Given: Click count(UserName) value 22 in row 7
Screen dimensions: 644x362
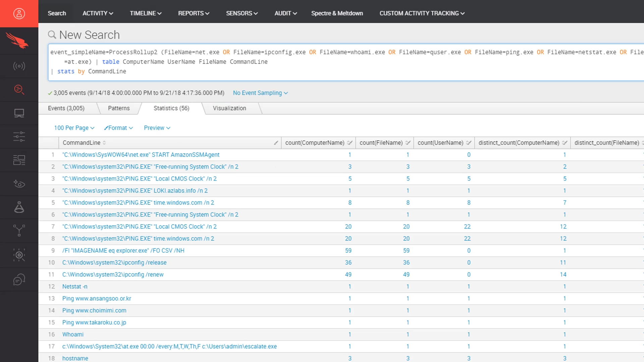Looking at the screenshot, I should (x=467, y=227).
